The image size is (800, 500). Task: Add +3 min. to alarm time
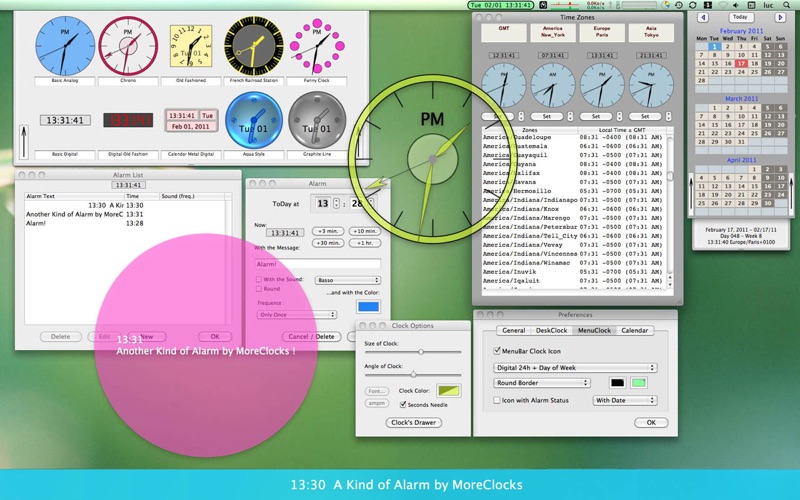[328, 232]
